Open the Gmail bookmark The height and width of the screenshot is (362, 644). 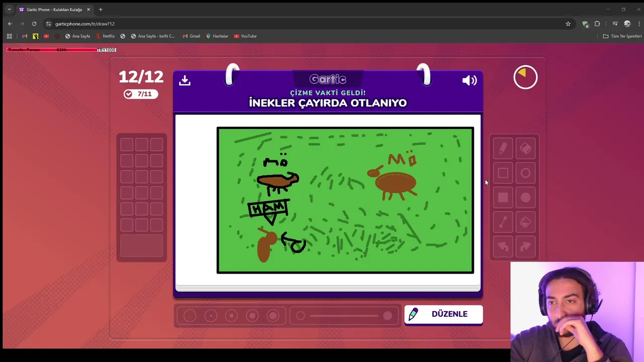click(191, 36)
